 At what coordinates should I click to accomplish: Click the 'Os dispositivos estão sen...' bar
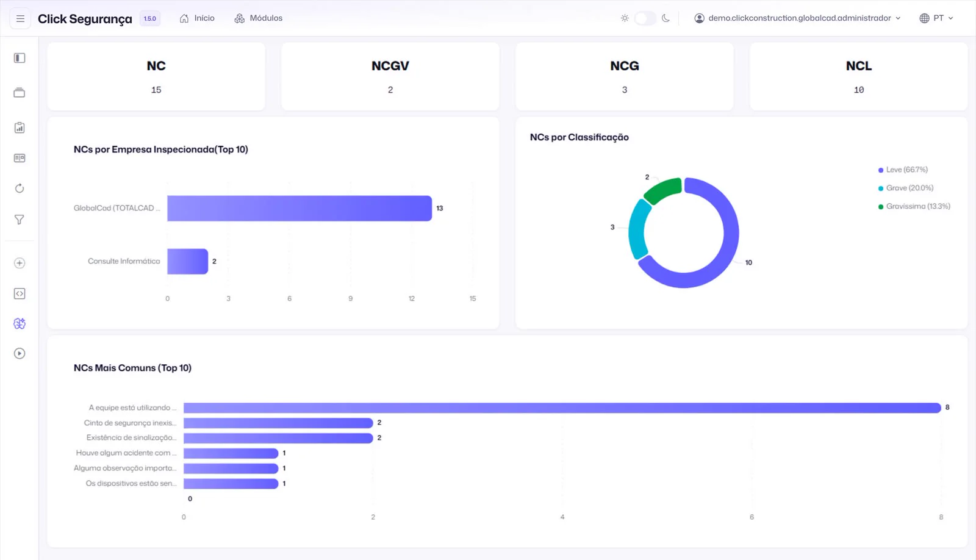point(231,484)
